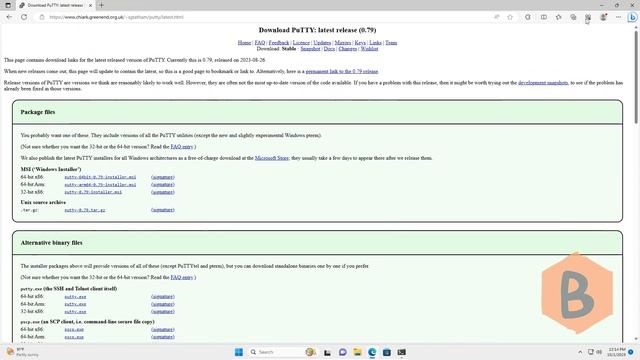
Task: Open the Changes link
Action: [x=348, y=49]
